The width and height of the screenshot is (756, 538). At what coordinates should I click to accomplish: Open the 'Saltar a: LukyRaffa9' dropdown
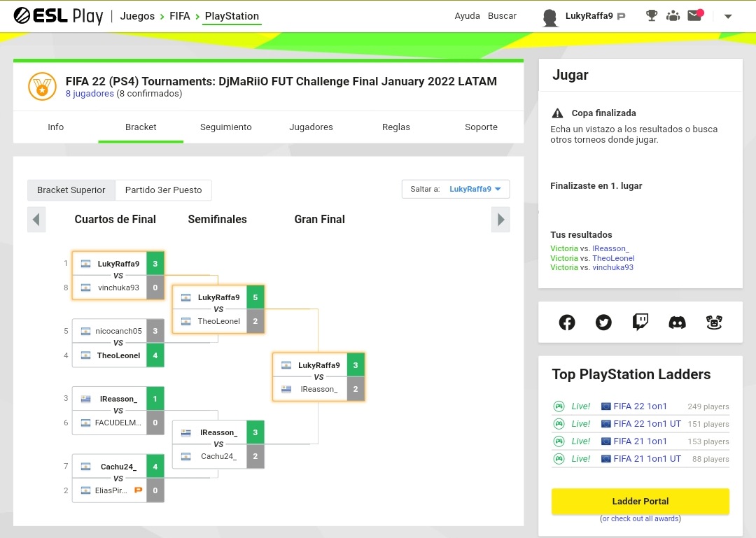455,189
